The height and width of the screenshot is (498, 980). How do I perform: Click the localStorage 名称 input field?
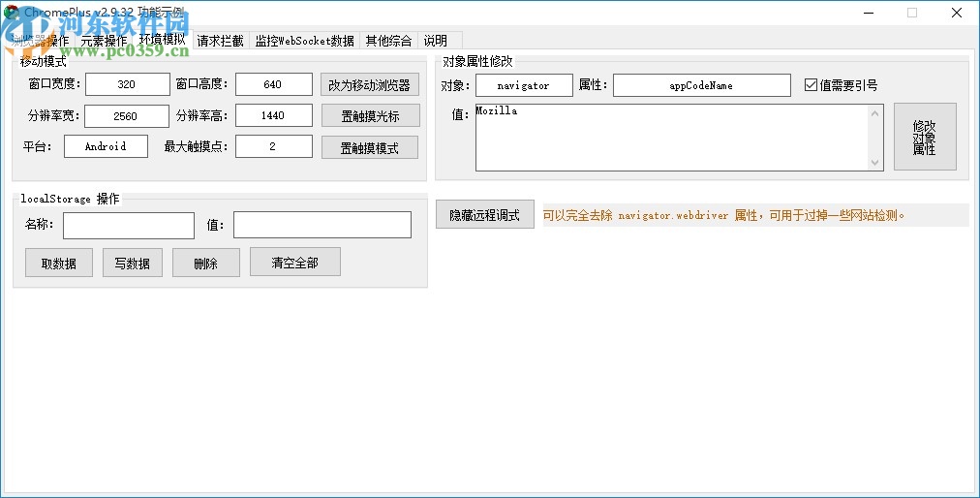click(x=129, y=226)
